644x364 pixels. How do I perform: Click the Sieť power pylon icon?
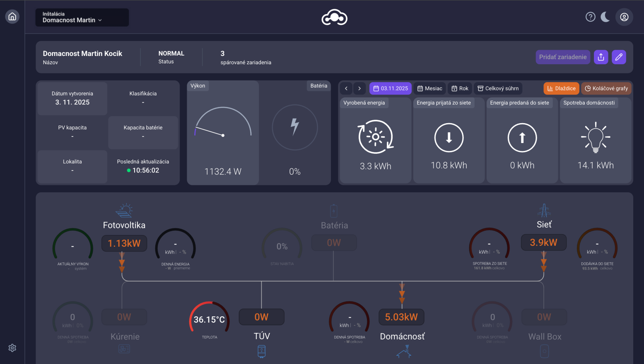[544, 211]
